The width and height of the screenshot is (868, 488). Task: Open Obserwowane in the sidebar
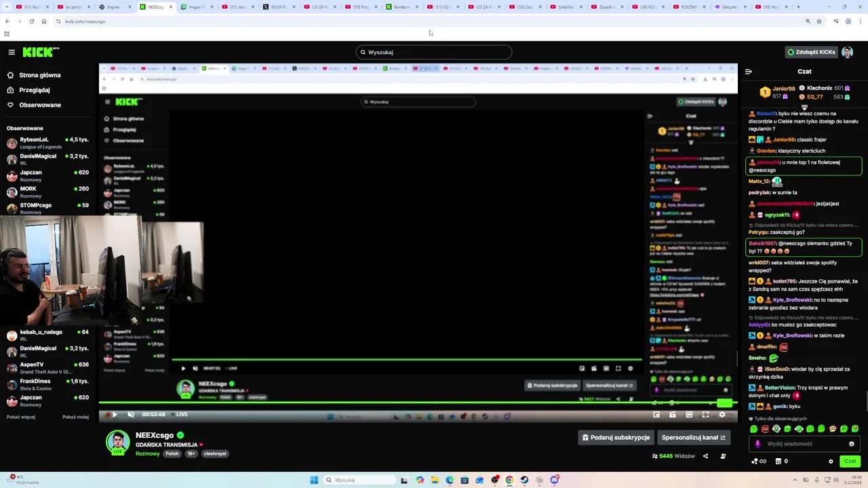[x=40, y=105]
